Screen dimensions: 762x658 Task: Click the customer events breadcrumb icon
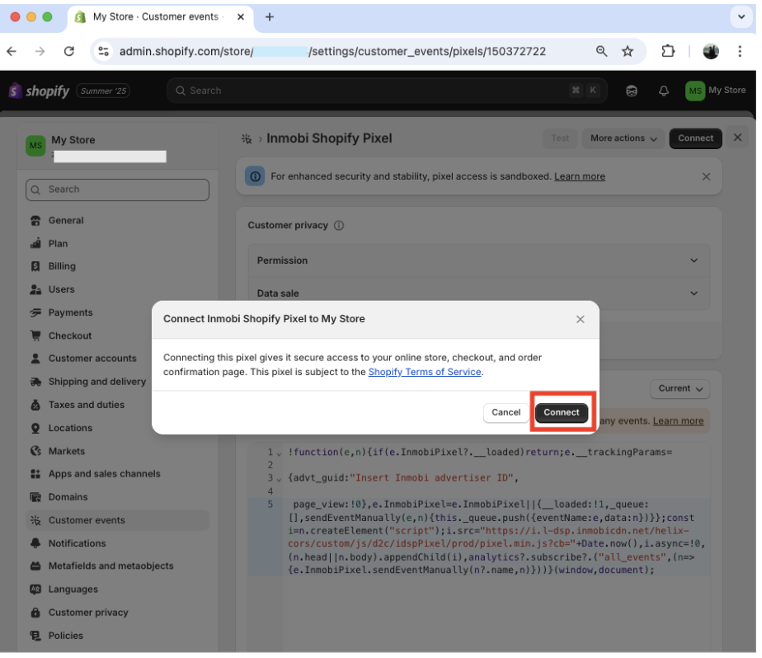click(x=247, y=139)
